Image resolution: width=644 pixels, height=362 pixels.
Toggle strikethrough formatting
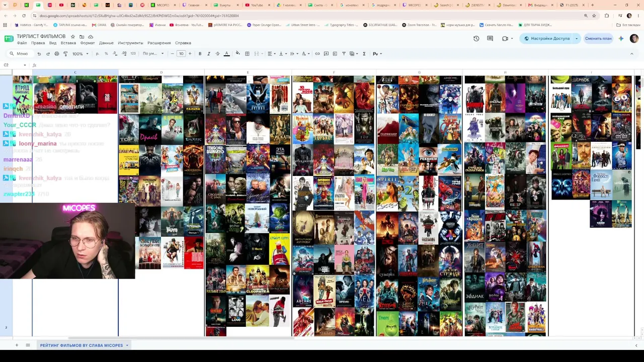tap(217, 54)
